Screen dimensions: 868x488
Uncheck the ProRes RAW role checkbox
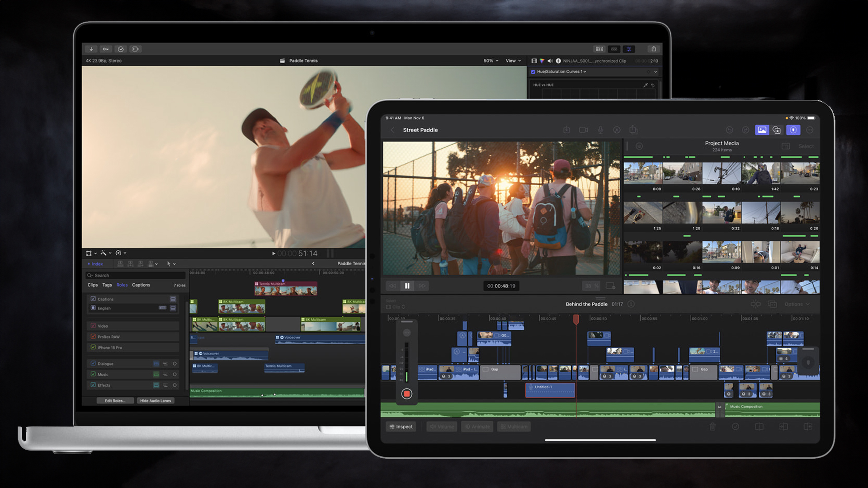click(93, 336)
